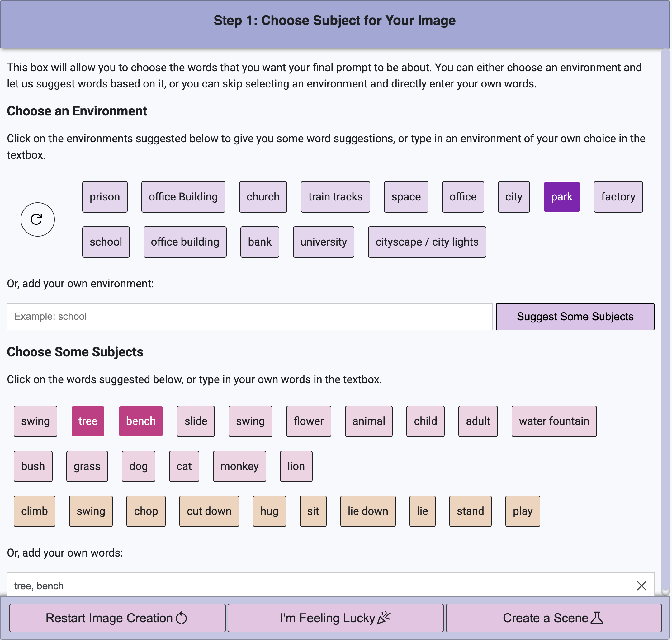Select the hug action chip
Viewport: 672px width, 640px height.
pos(269,511)
